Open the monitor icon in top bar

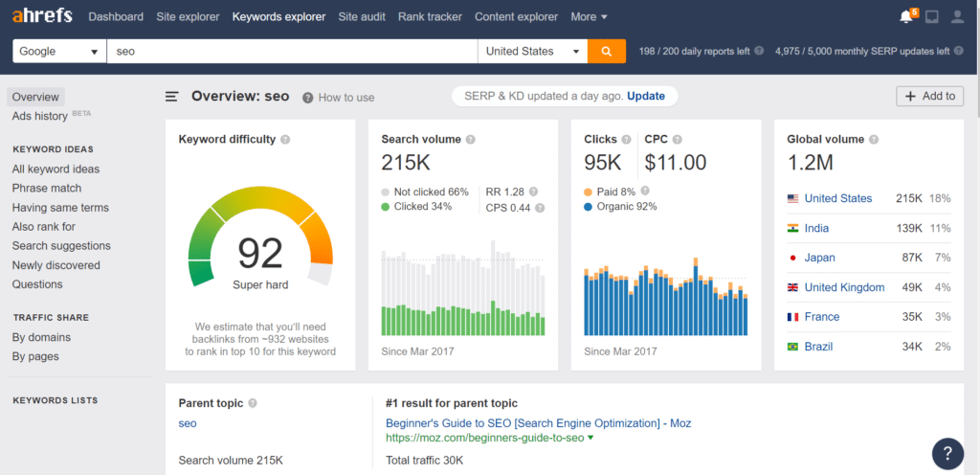pos(932,17)
